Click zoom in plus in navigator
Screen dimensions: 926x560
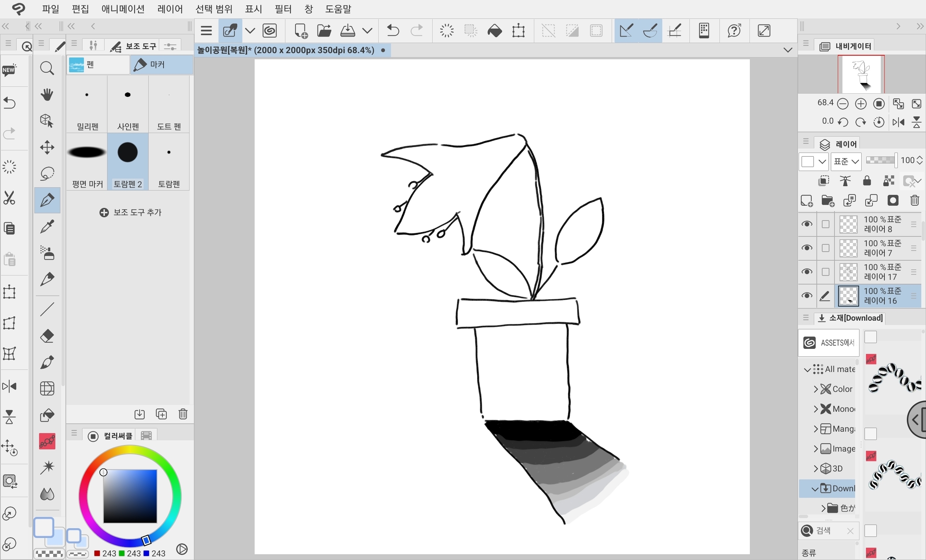861,104
